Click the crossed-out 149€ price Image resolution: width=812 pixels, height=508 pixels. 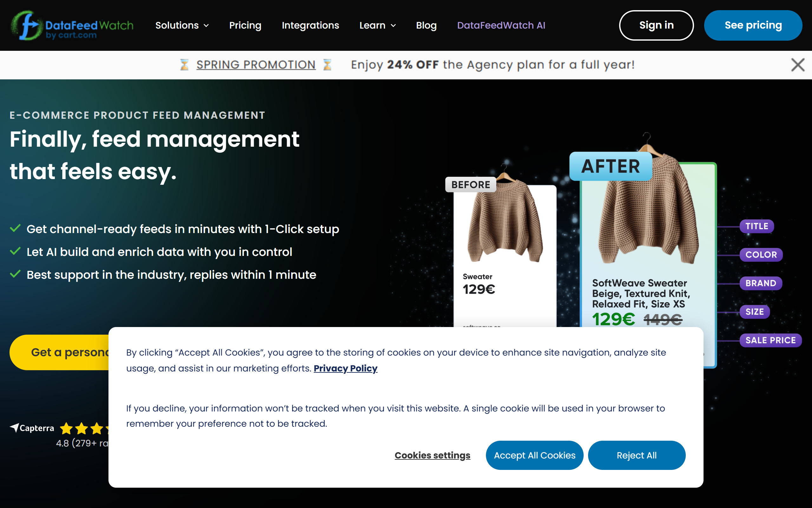pos(663,319)
